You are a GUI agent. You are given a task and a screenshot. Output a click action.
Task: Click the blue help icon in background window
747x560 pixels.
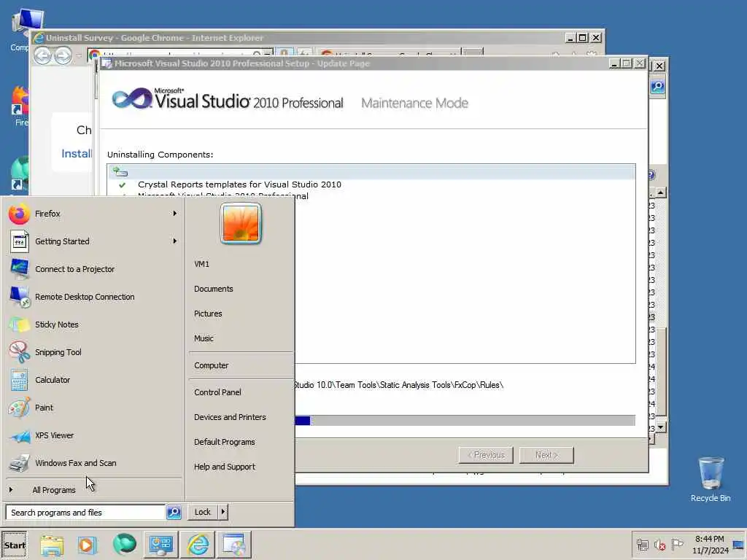(x=651, y=175)
